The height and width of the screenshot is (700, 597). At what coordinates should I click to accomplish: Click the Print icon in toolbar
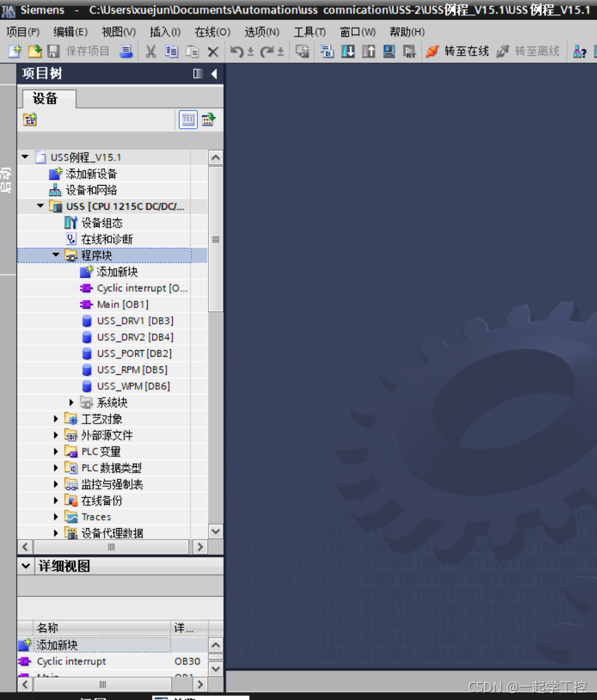click(x=126, y=52)
